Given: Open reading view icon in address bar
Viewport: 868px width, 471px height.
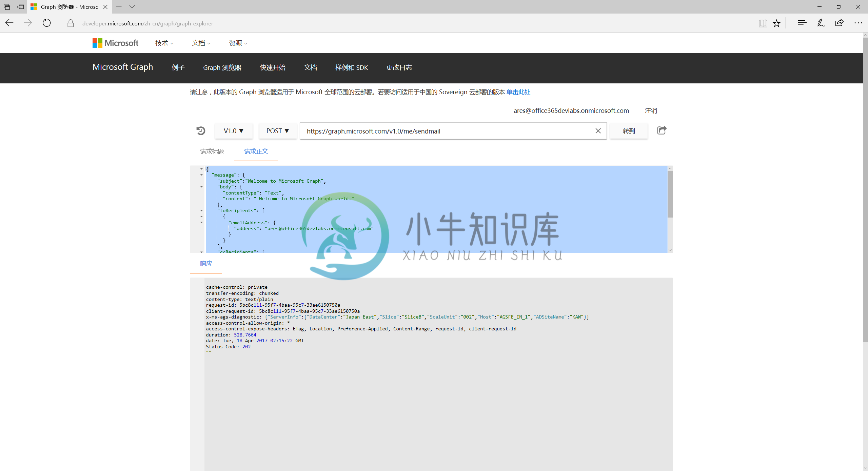Looking at the screenshot, I should coord(763,23).
